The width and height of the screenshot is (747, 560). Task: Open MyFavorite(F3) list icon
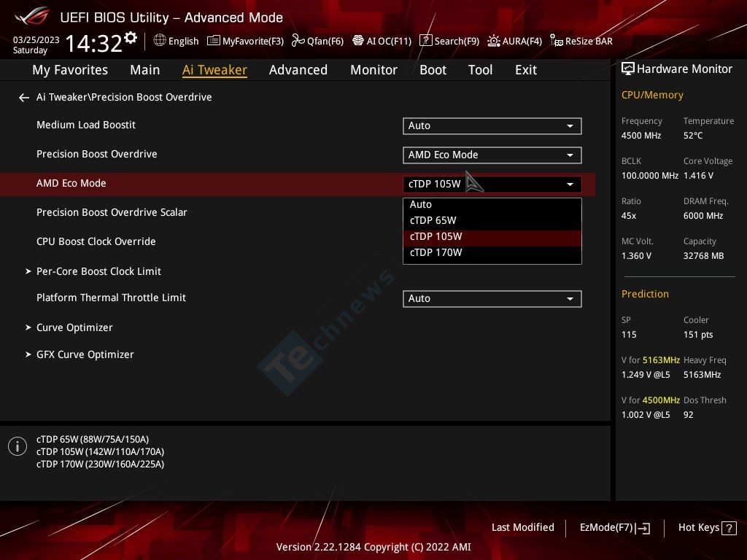(x=214, y=41)
